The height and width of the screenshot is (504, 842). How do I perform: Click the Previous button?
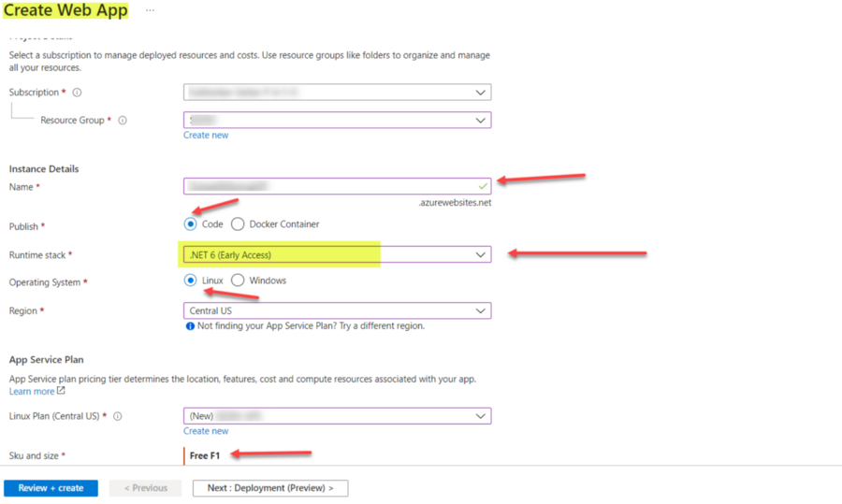pos(146,488)
